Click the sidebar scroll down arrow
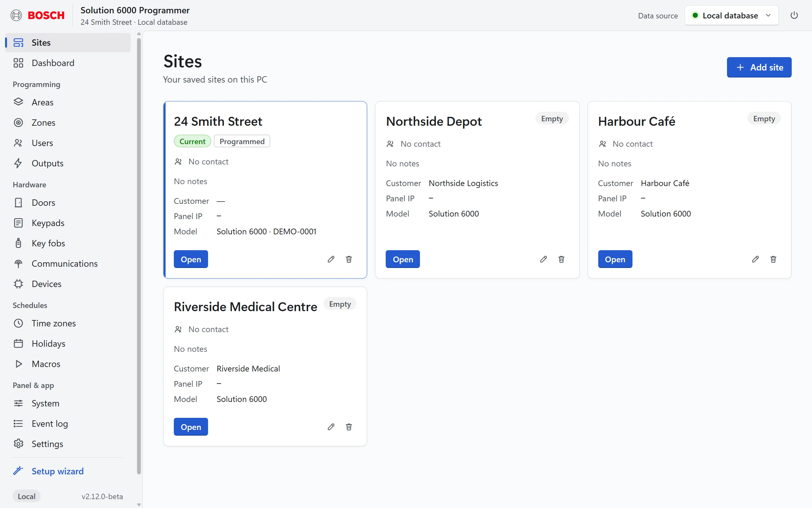Image resolution: width=812 pixels, height=508 pixels. tap(139, 505)
